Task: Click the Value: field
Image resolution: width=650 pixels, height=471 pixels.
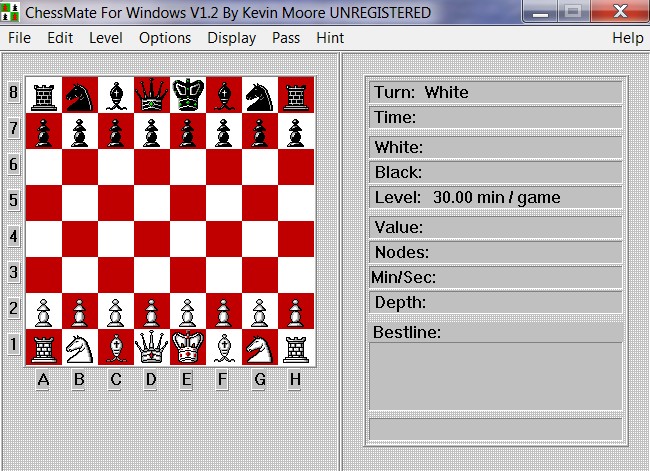Action: click(496, 227)
